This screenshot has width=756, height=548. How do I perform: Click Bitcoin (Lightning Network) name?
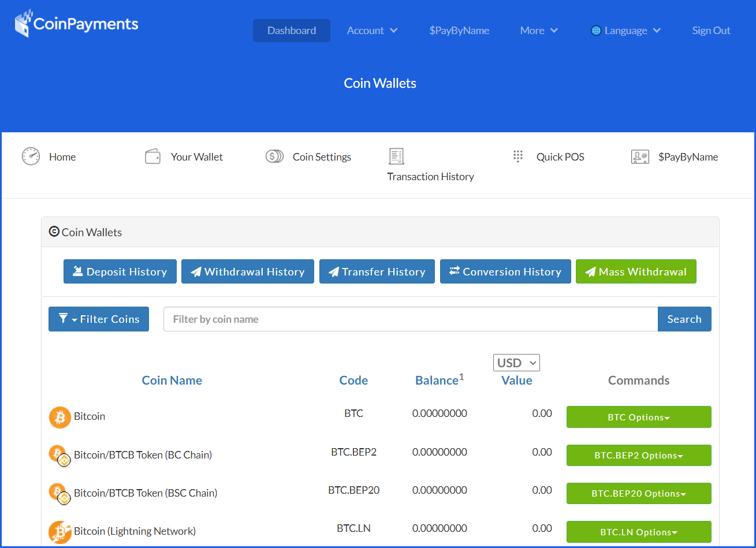click(135, 531)
